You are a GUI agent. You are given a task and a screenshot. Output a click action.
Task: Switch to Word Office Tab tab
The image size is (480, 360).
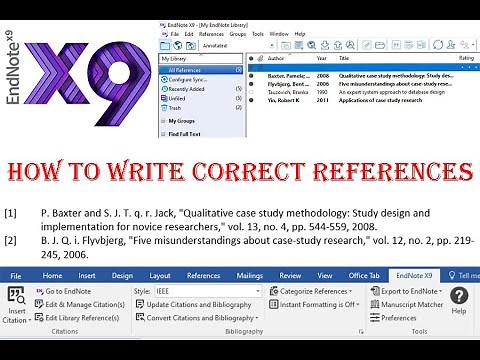(x=364, y=276)
